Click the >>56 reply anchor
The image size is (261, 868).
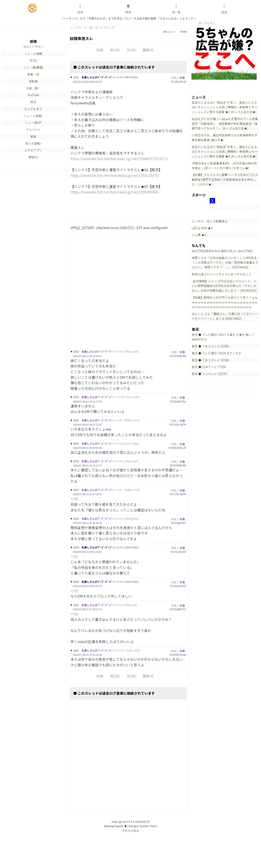74,499
